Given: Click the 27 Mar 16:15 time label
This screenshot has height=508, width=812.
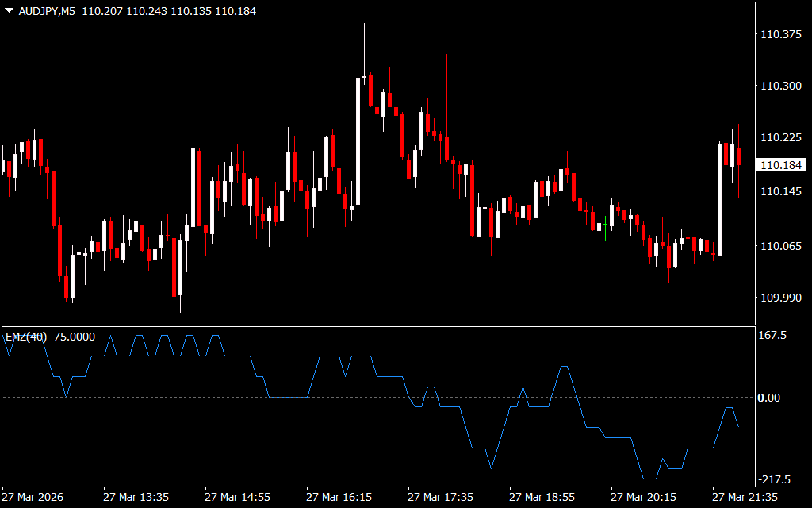Looking at the screenshot, I should click(339, 497).
